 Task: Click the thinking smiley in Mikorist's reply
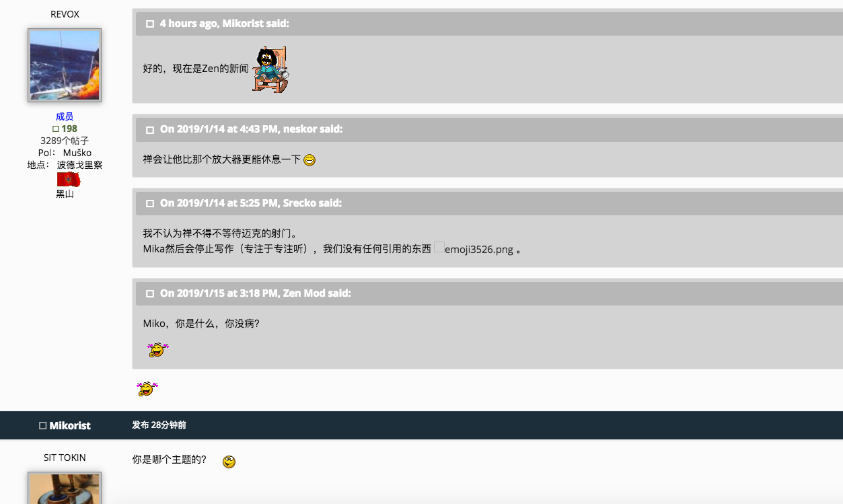(x=229, y=462)
